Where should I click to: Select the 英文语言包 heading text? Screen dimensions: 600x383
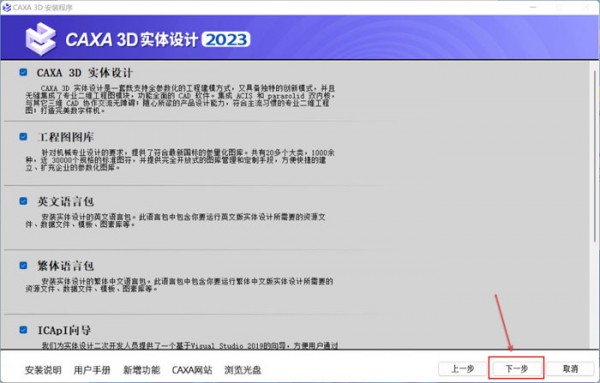coord(66,201)
